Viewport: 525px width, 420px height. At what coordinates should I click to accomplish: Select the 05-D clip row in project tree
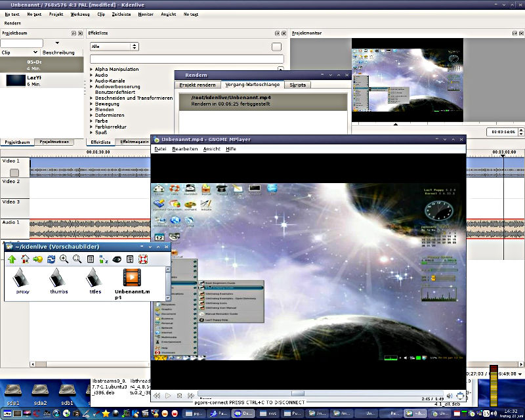[x=42, y=65]
